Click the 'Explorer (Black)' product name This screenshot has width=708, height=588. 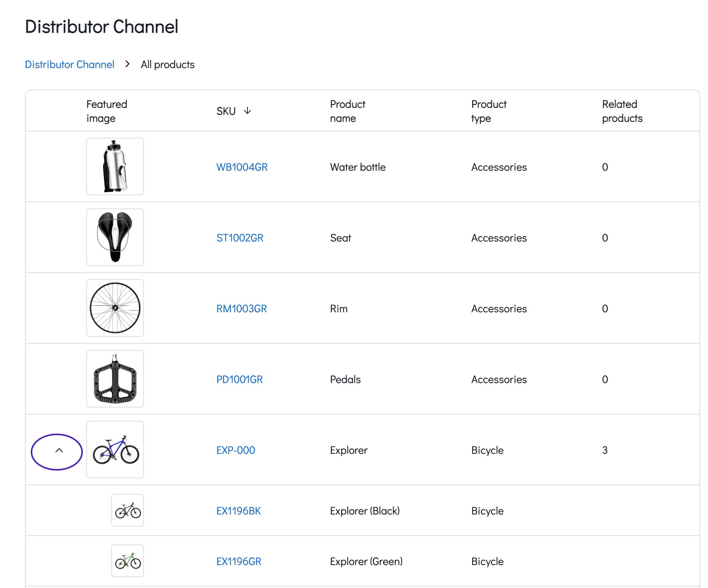pos(365,511)
